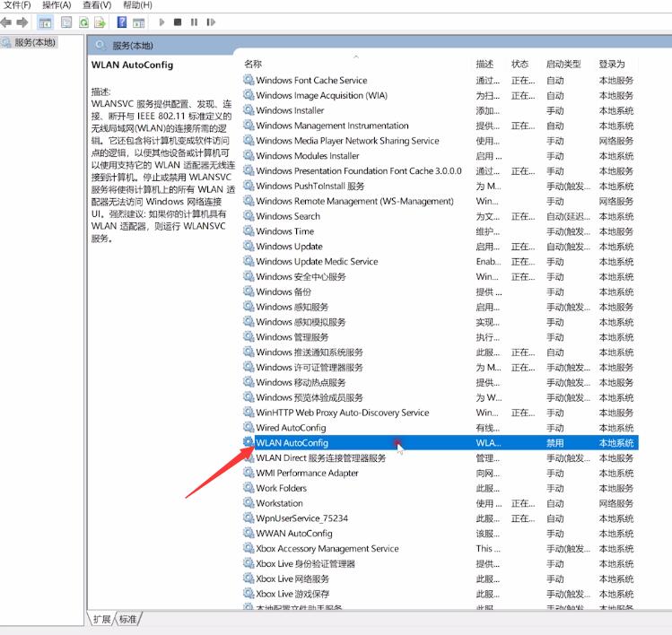This screenshot has height=635, width=672.
Task: Toggle the show/hide console tree icon
Action: (x=45, y=22)
